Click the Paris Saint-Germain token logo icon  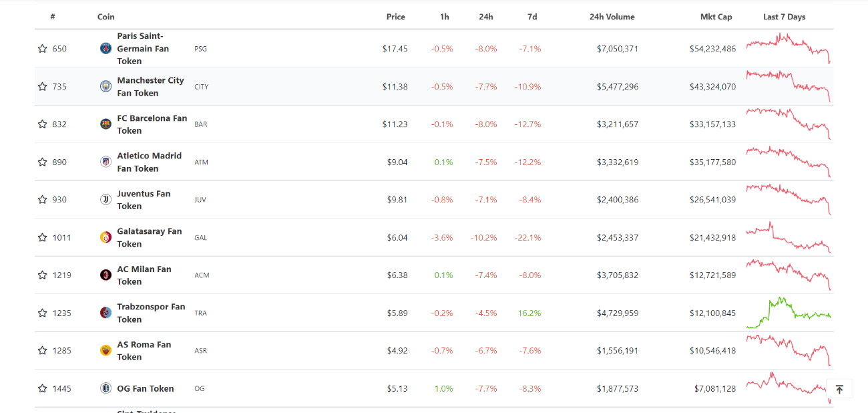click(x=105, y=48)
